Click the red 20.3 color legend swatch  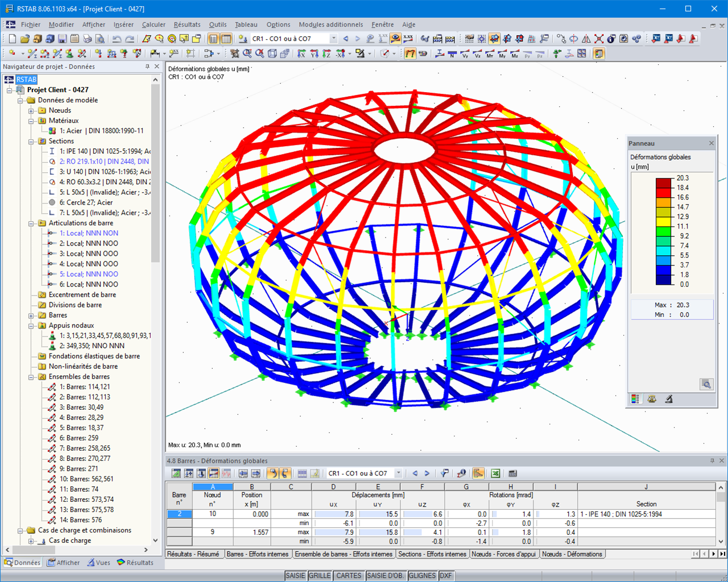click(664, 183)
